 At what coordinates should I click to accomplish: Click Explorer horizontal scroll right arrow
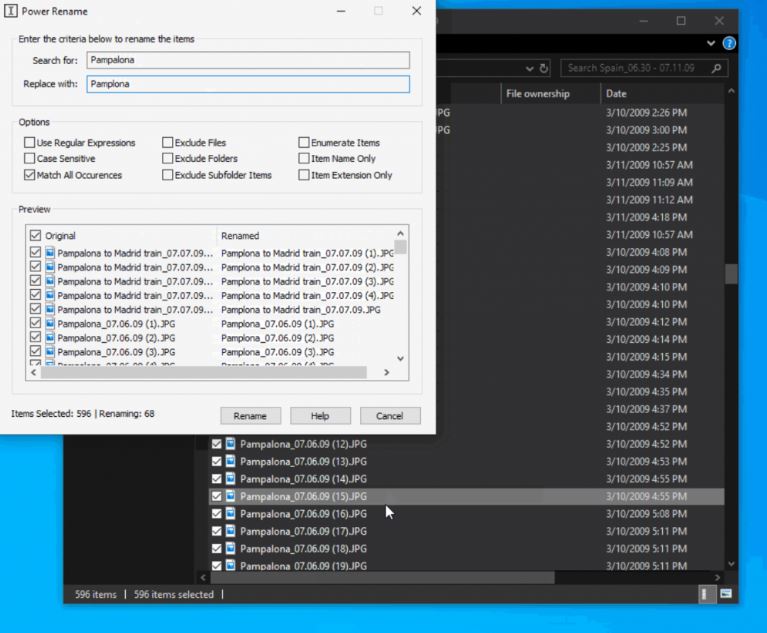click(717, 578)
